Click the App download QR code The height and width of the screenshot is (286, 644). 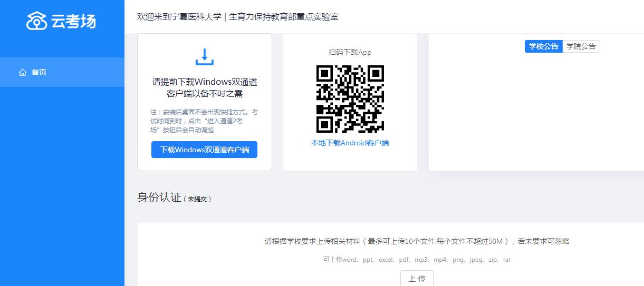pyautogui.click(x=350, y=99)
